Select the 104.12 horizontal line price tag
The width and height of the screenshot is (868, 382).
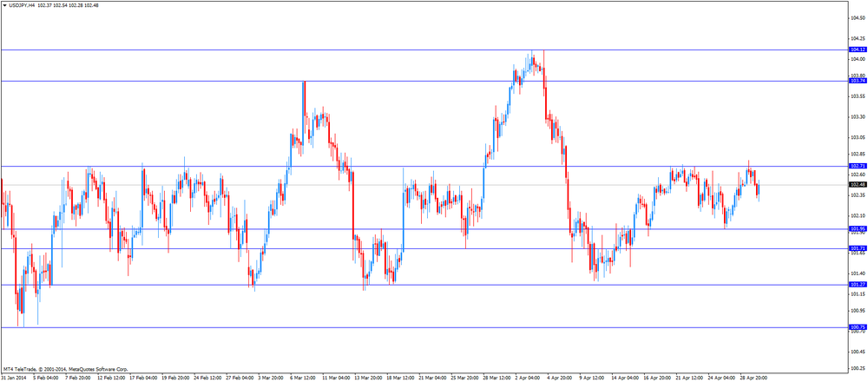857,49
